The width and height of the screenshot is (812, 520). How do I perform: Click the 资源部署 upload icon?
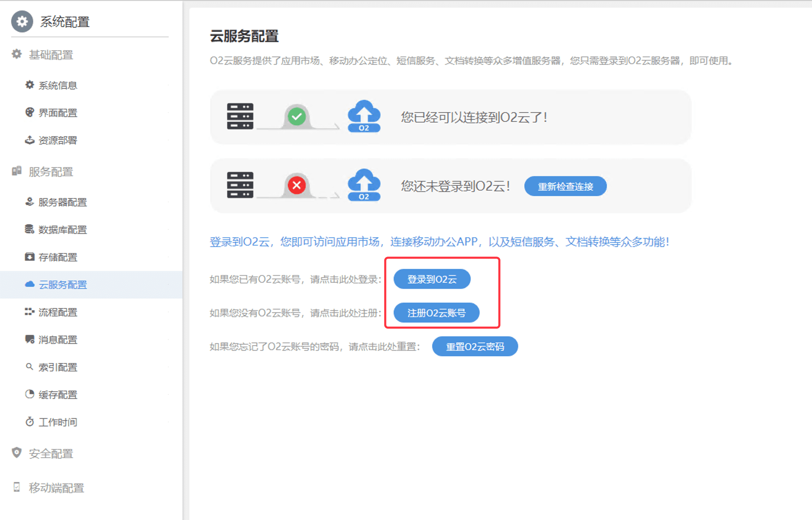tap(30, 140)
